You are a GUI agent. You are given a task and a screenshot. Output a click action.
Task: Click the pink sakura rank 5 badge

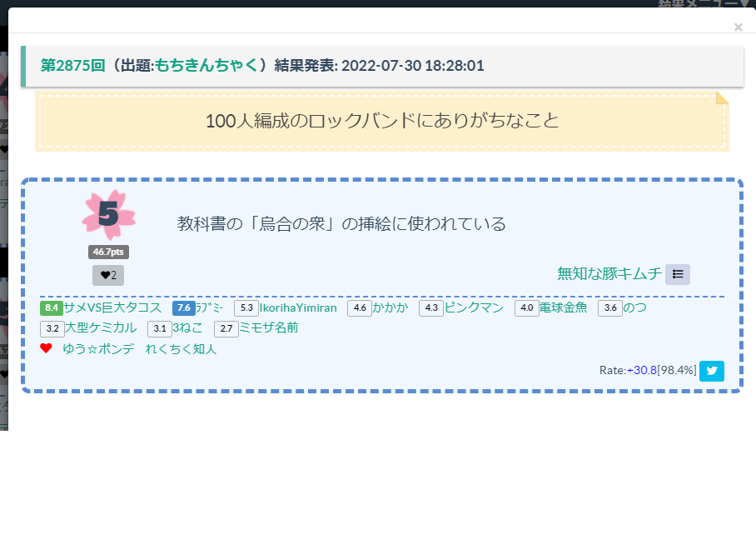point(108,215)
